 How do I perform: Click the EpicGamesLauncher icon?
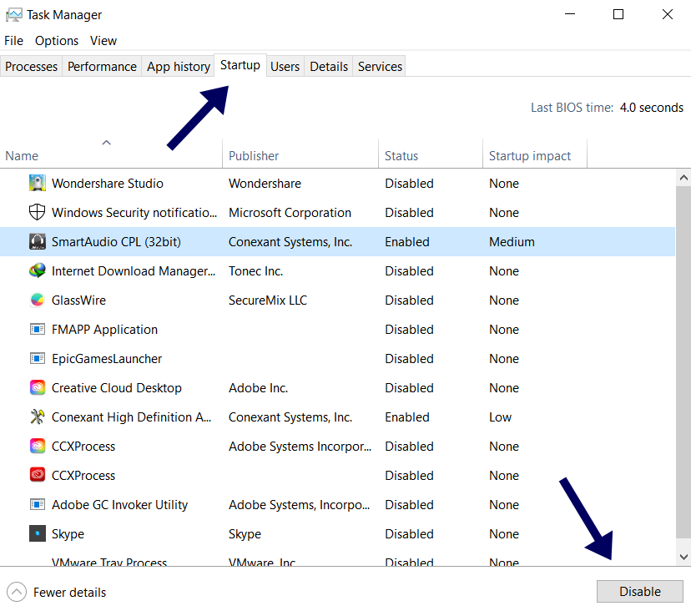point(37,358)
